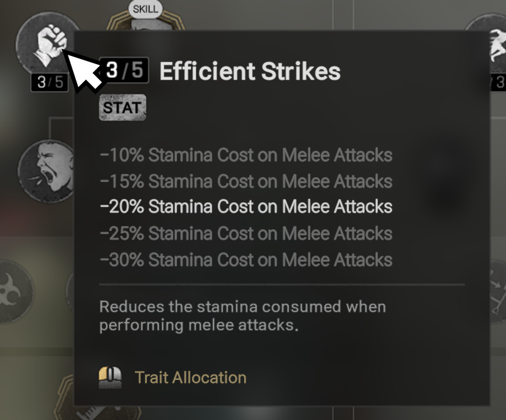Select the -30% Stamina Cost level line
This screenshot has height=420, width=506.
pos(245,260)
